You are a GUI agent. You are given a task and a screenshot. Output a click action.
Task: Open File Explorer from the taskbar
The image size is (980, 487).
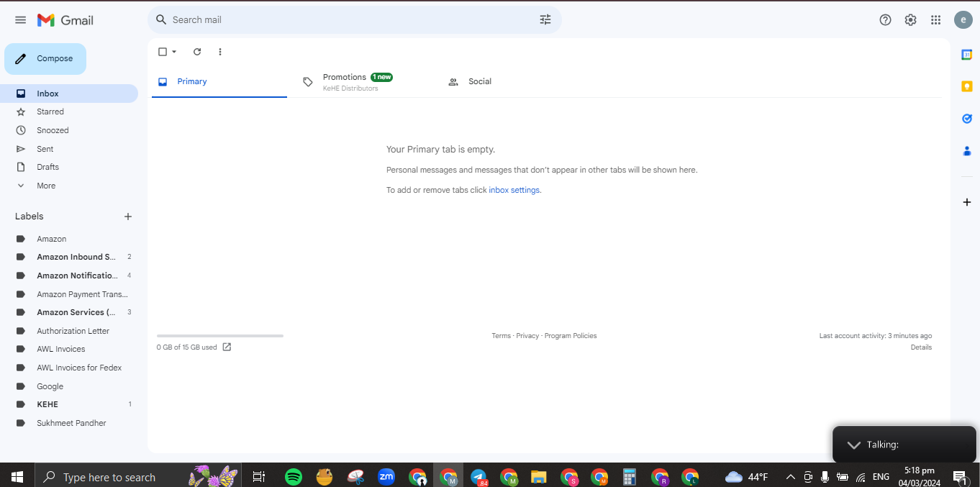click(x=538, y=476)
